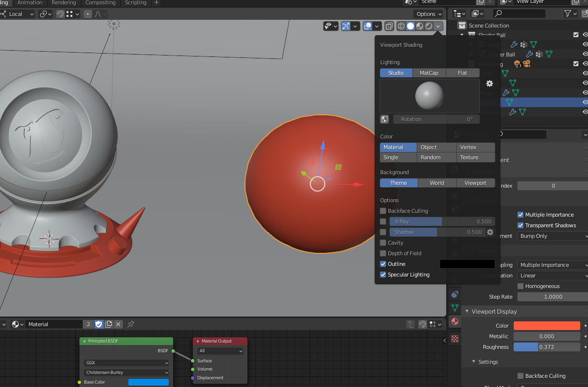Toggle Shader Ball collection exclude checkbox
Screen dimensions: 588x387
(576, 35)
